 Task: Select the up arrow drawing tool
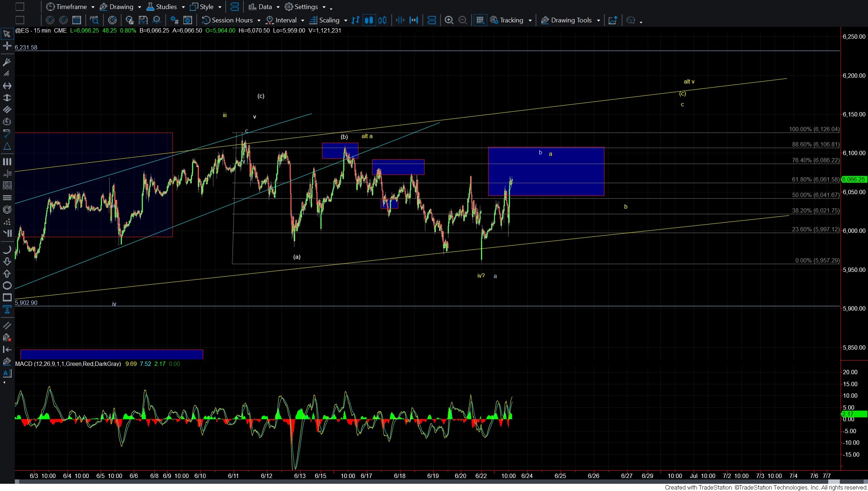pyautogui.click(x=7, y=273)
